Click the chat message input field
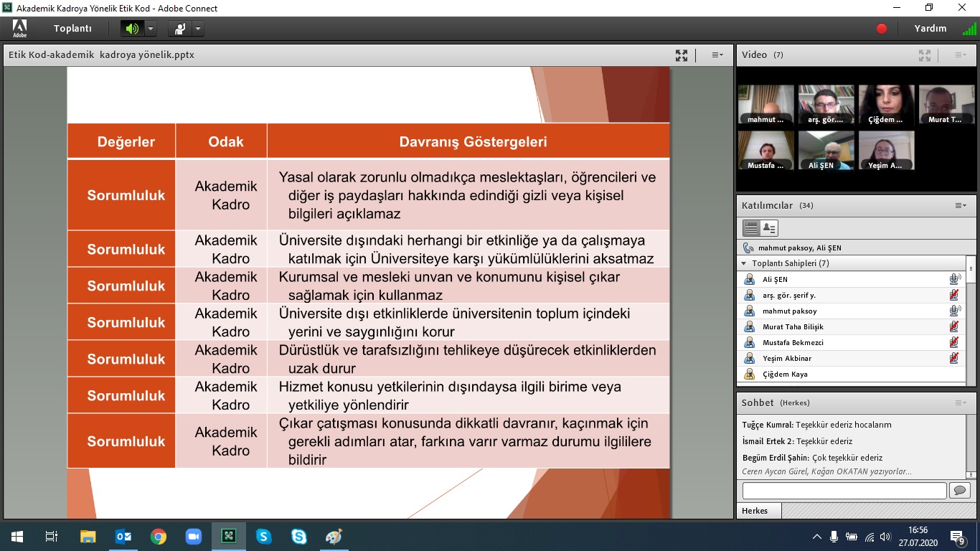 pyautogui.click(x=844, y=491)
